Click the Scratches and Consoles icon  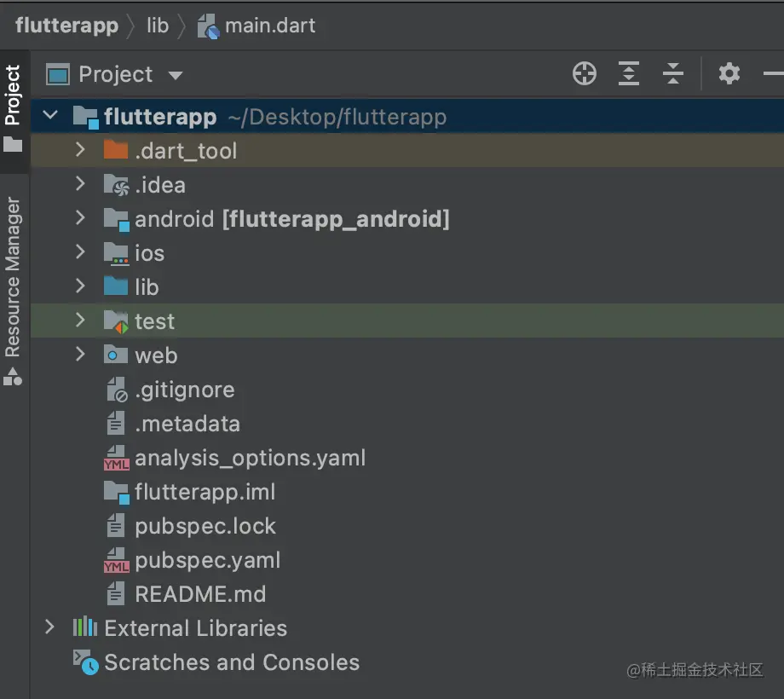click(x=85, y=662)
